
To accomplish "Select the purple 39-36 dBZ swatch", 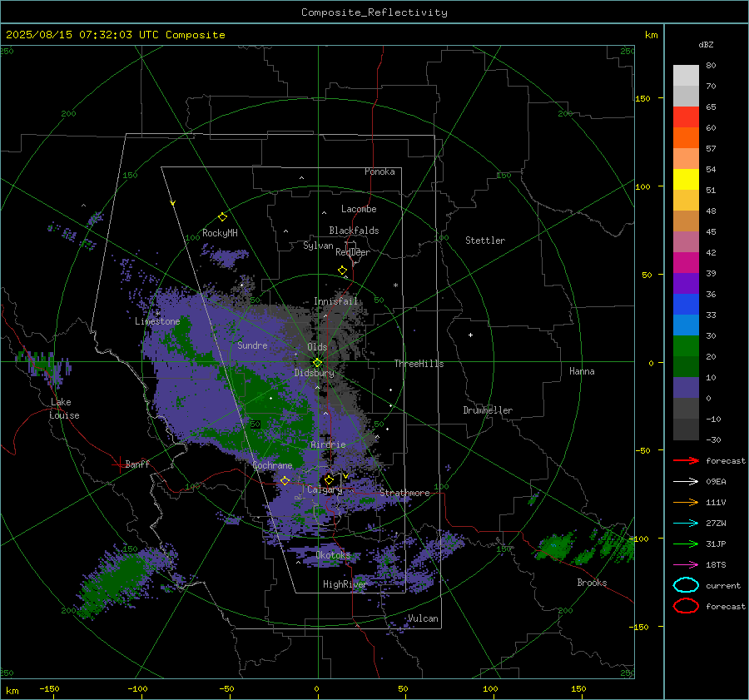I will pyautogui.click(x=686, y=283).
